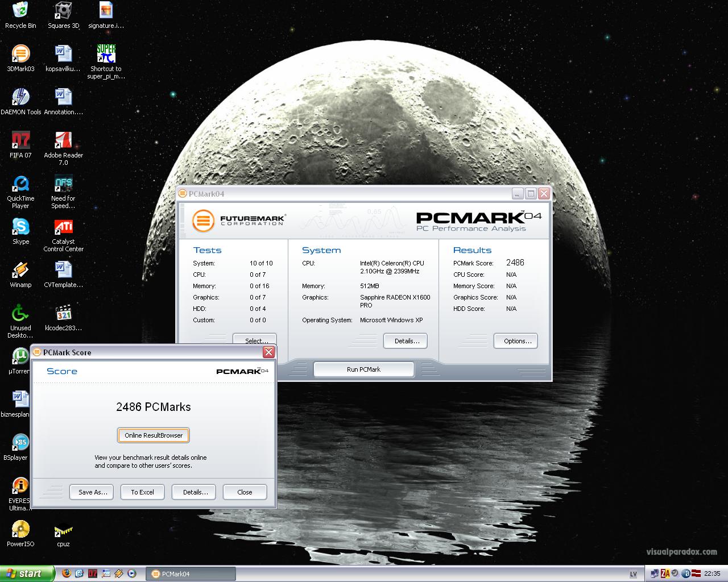
Task: Click the PCMark Score value 2486 in Results
Action: coord(515,263)
